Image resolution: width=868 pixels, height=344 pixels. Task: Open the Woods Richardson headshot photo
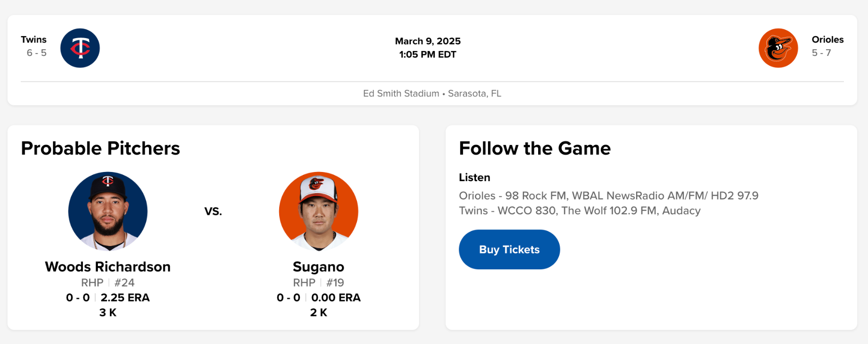(x=108, y=211)
